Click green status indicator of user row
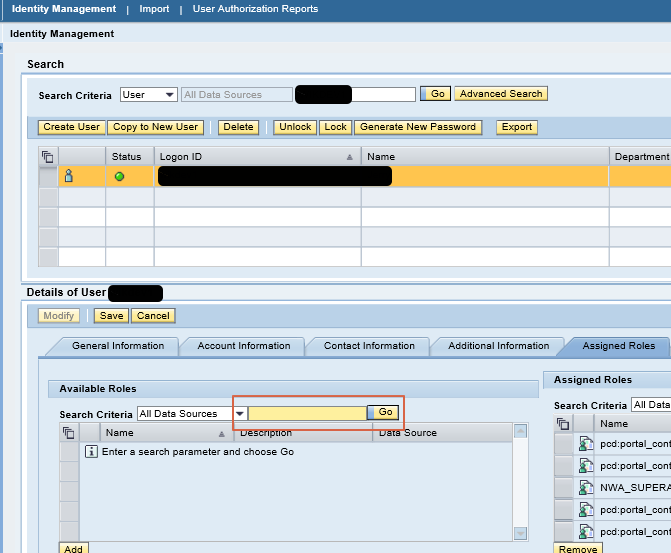671x553 pixels. coord(119,176)
